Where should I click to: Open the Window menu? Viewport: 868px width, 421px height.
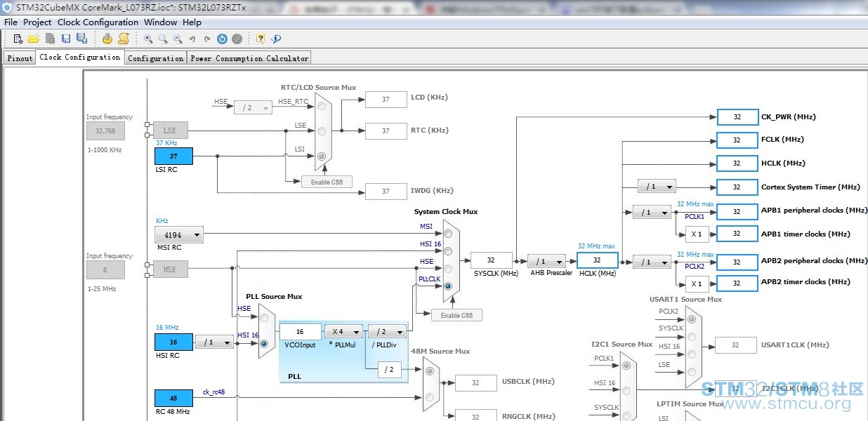pyautogui.click(x=160, y=22)
